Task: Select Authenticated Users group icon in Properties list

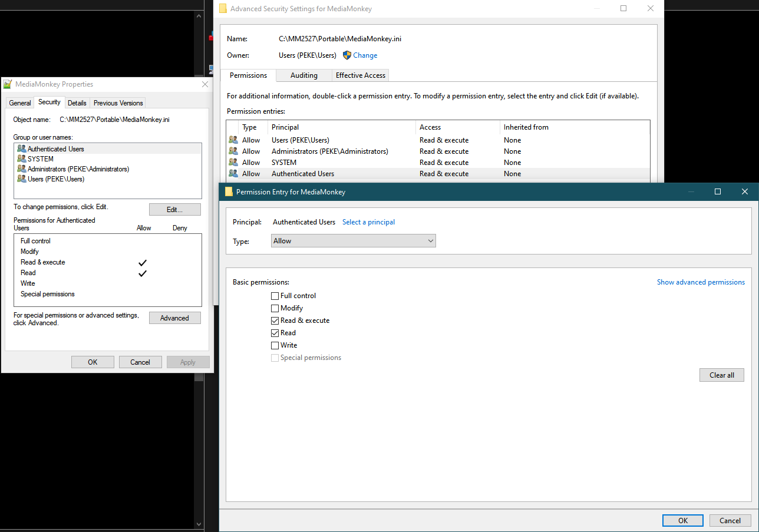Action: click(22, 149)
